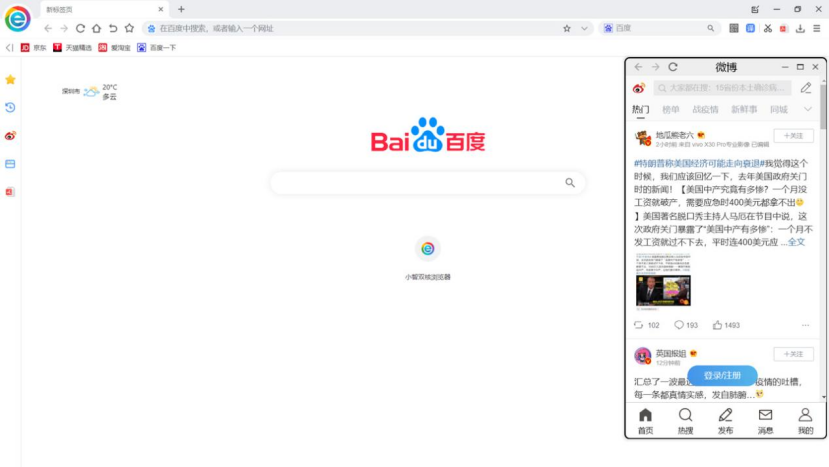Click the toolbar search magnifier icon
The width and height of the screenshot is (829, 467).
click(x=711, y=29)
